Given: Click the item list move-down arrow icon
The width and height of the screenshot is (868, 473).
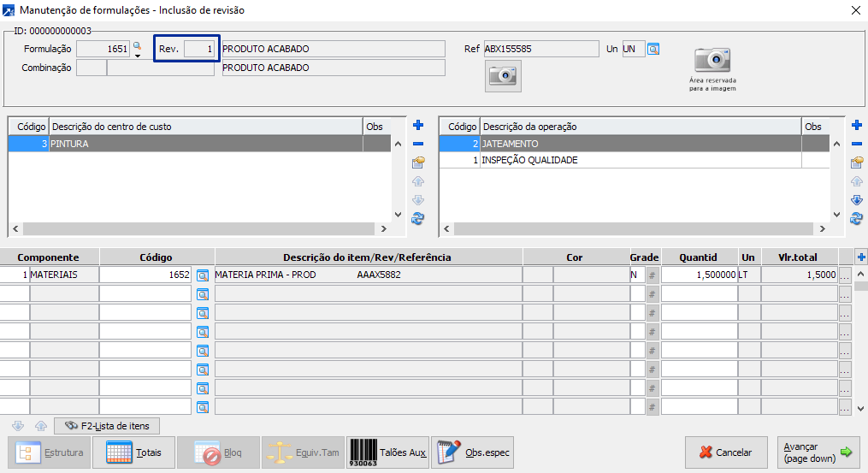Looking at the screenshot, I should (18, 426).
